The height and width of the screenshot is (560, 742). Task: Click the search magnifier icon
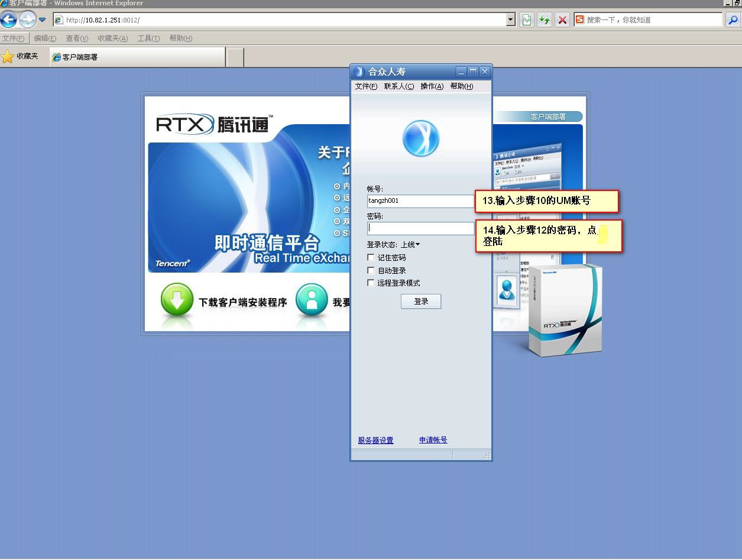[x=733, y=20]
